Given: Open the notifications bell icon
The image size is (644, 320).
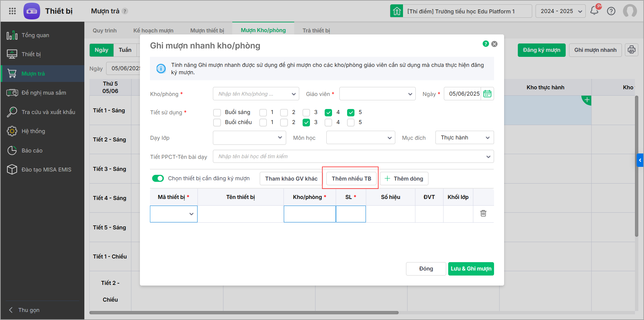Looking at the screenshot, I should point(594,11).
